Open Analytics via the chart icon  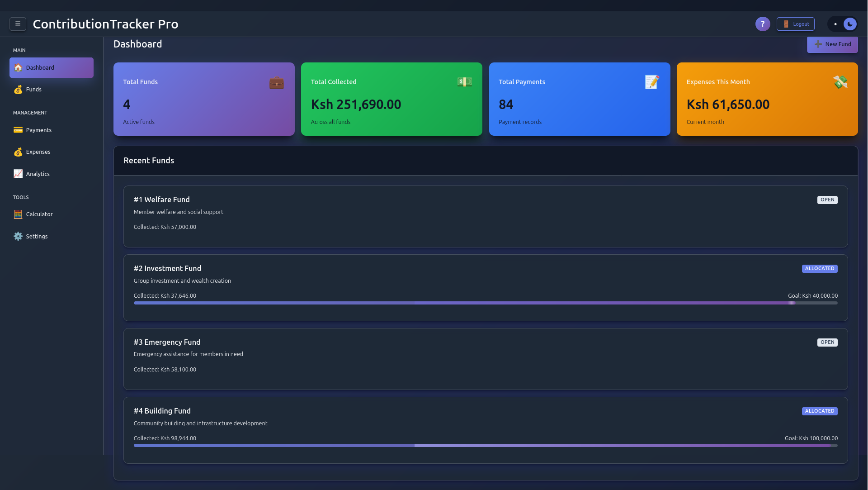[18, 174]
